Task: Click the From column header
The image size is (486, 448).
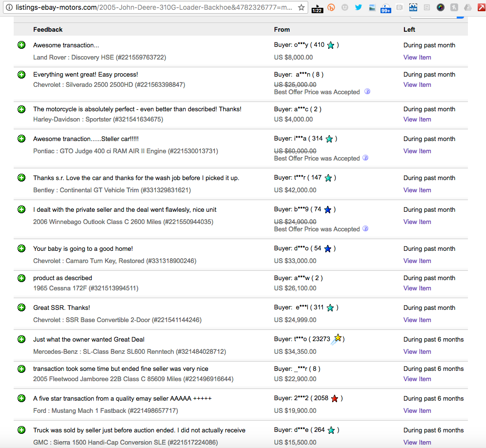Action: (x=282, y=29)
